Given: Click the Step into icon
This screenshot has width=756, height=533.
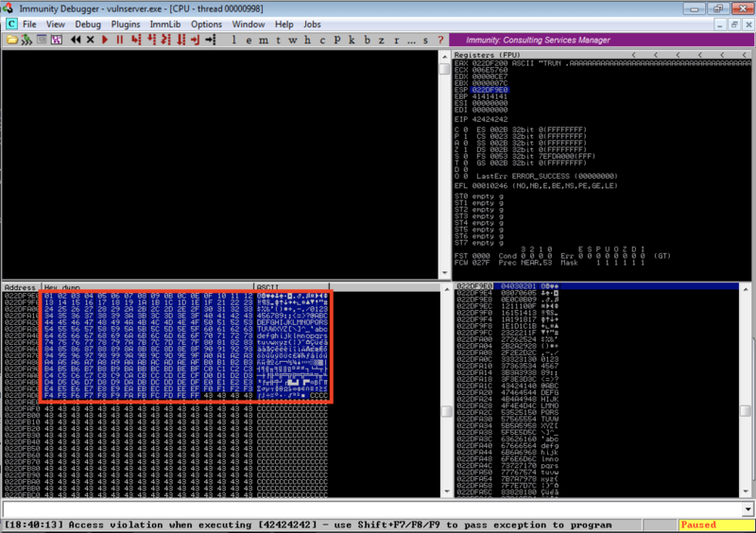Looking at the screenshot, I should [136, 40].
